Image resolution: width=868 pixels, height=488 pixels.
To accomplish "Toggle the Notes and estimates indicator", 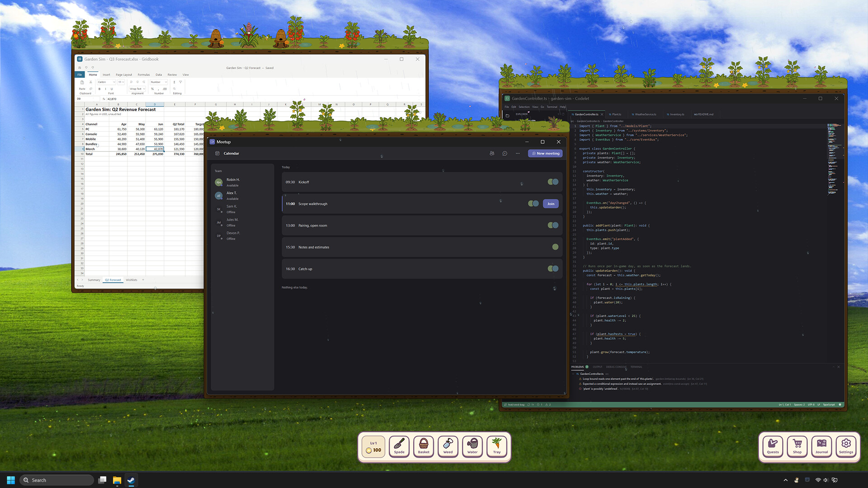I will pos(555,247).
